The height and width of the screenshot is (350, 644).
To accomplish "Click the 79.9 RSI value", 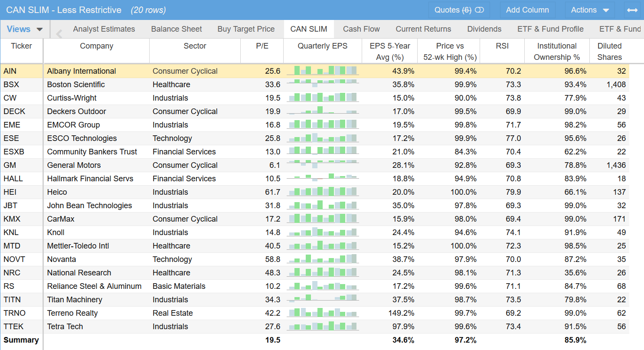I will [513, 192].
